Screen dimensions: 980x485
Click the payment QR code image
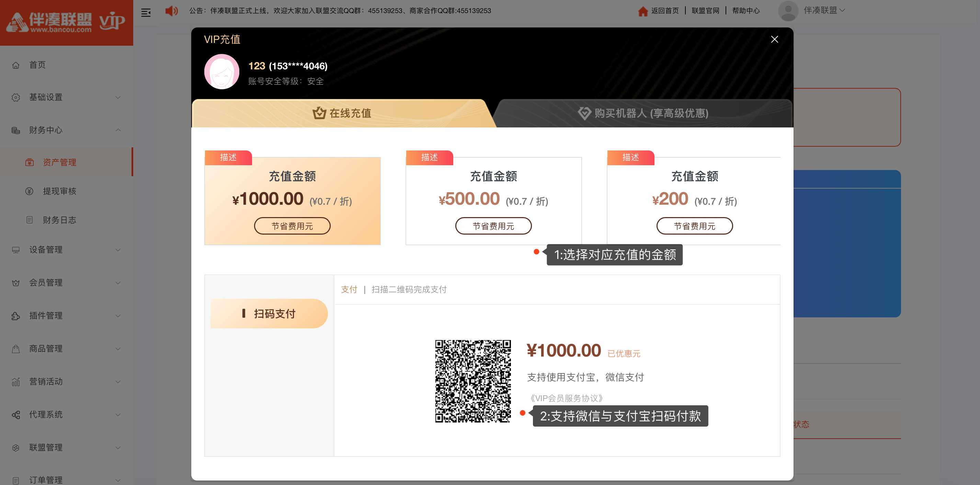click(x=473, y=381)
